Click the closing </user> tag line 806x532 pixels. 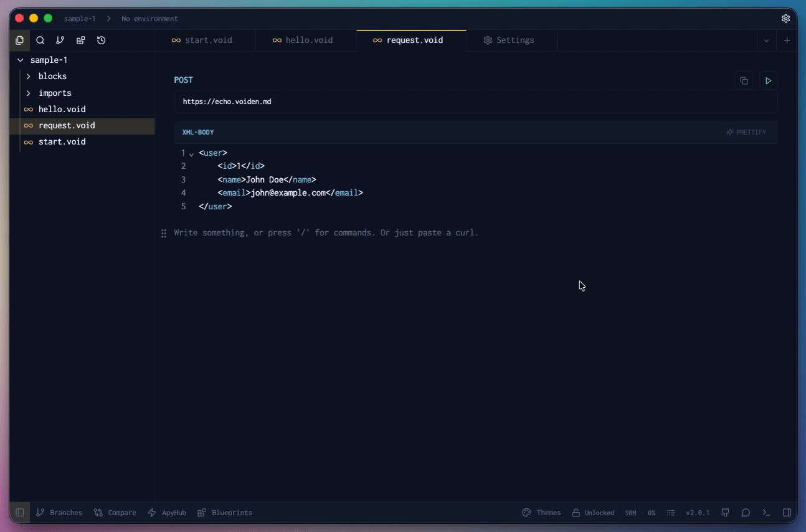pyautogui.click(x=216, y=206)
